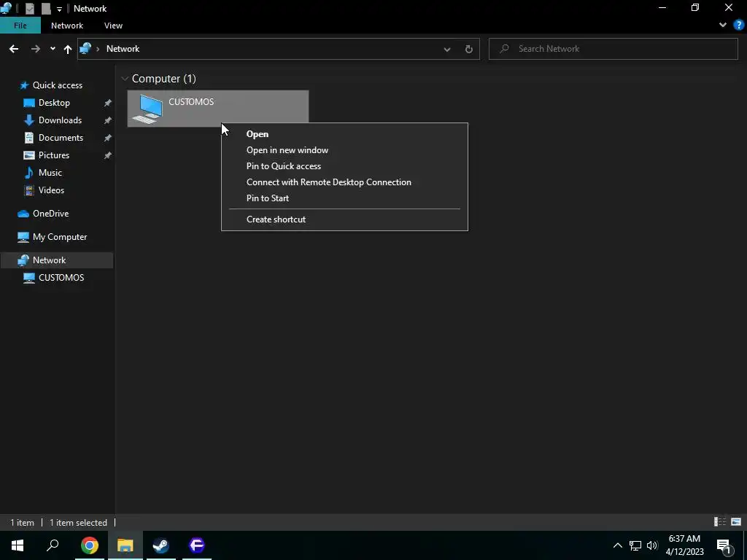Open Explorer help via question mark icon

738,26
